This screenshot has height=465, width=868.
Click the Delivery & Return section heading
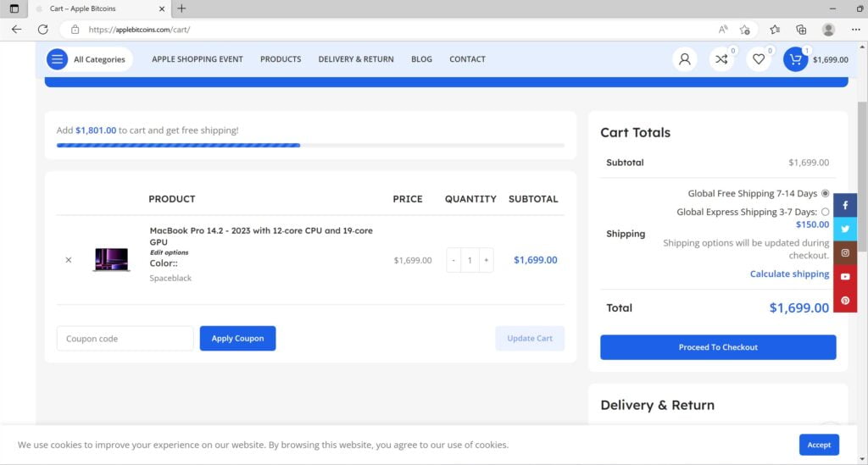click(x=657, y=405)
